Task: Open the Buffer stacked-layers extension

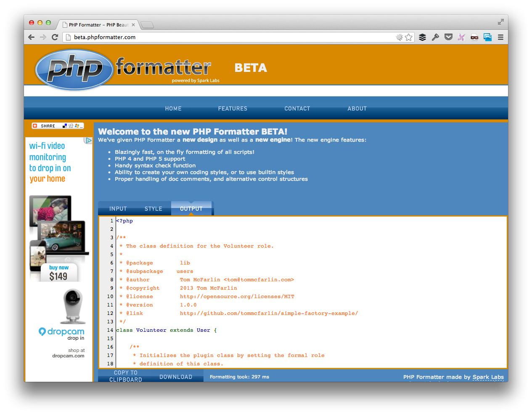Action: click(x=422, y=37)
